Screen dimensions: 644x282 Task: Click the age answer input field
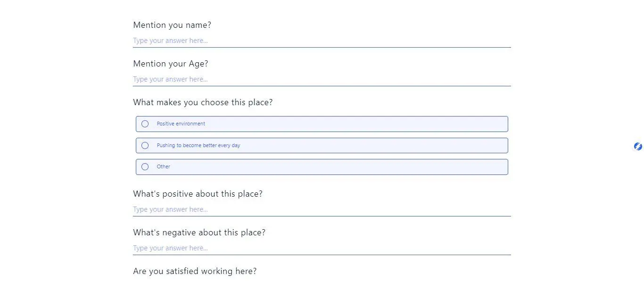283,79
